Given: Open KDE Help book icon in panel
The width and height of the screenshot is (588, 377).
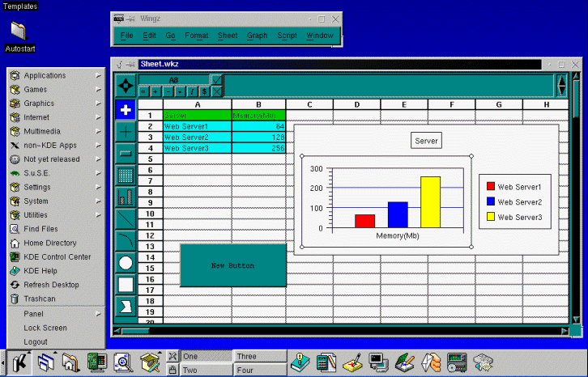Looking at the screenshot, I should [300, 362].
